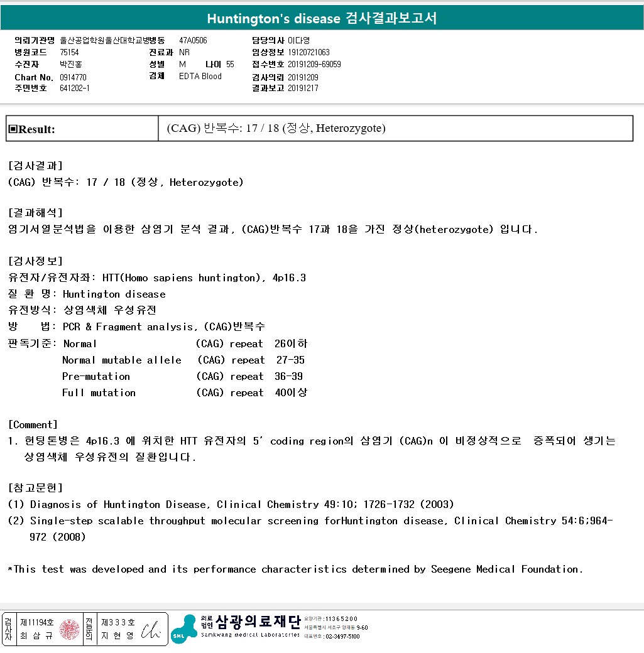644x653 pixels.
Task: Click the 질환명 Huntington disease line
Action: [x=87, y=294]
